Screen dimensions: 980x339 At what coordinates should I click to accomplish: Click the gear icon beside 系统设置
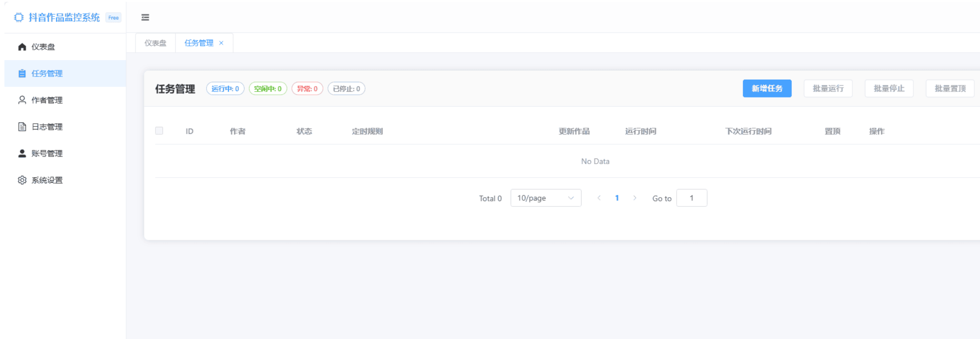[x=22, y=180]
